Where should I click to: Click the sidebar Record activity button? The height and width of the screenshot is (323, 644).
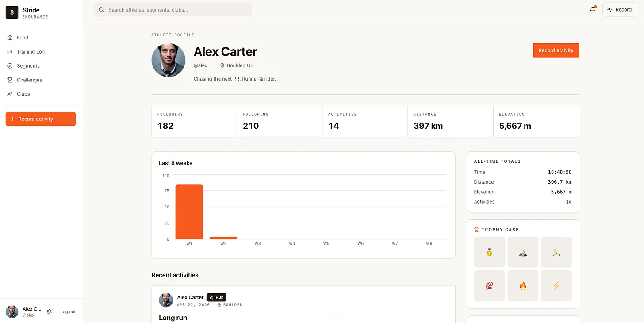pos(41,119)
